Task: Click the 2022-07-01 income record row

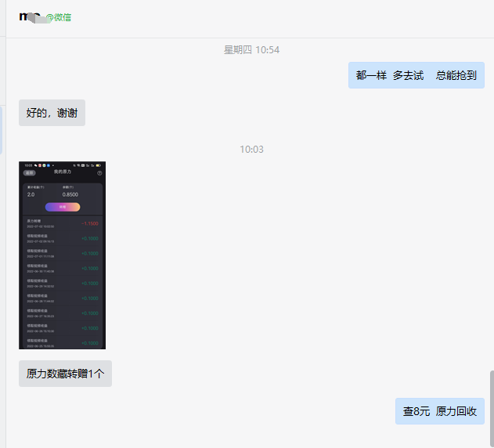Action: click(x=62, y=253)
